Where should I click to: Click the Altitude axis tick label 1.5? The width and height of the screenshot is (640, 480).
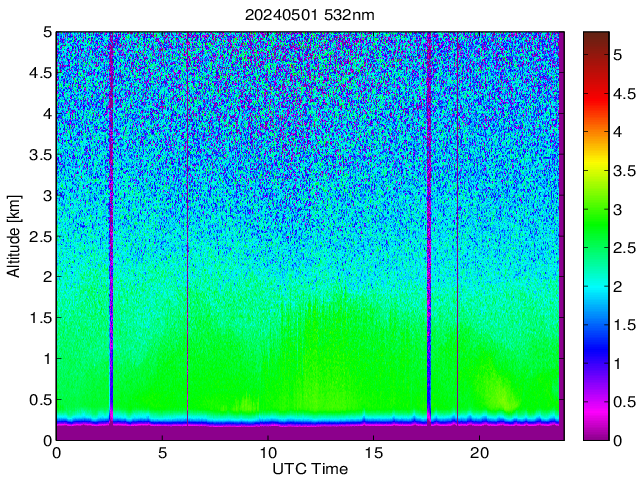click(x=41, y=318)
